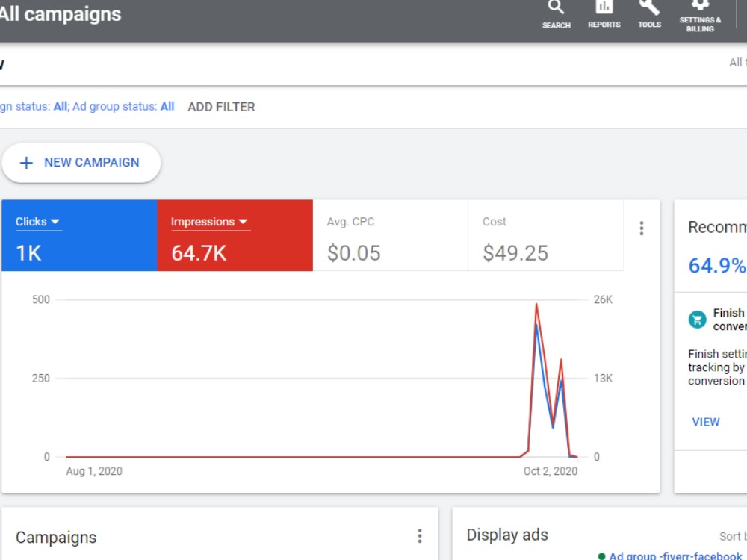Select the Cost metric tile
Image resolution: width=747 pixels, height=560 pixels.
tap(545, 235)
